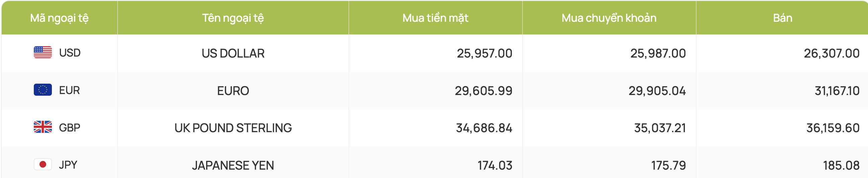Image resolution: width=868 pixels, height=178 pixels.
Task: Click the United States flag icon
Action: (43, 53)
